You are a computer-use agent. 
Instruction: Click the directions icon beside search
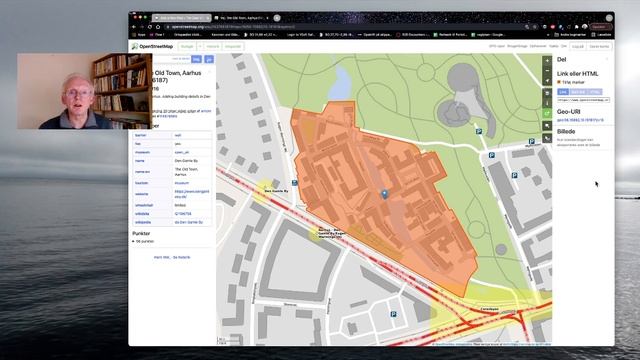(x=209, y=59)
